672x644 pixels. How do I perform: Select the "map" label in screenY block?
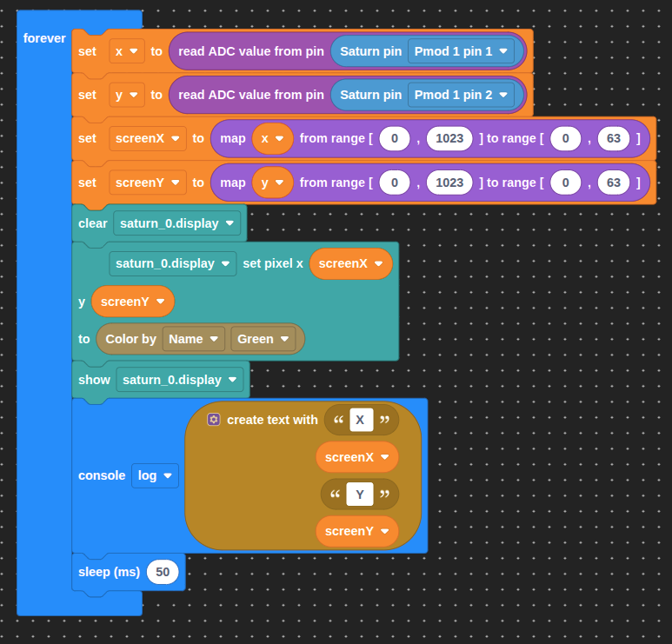point(233,183)
